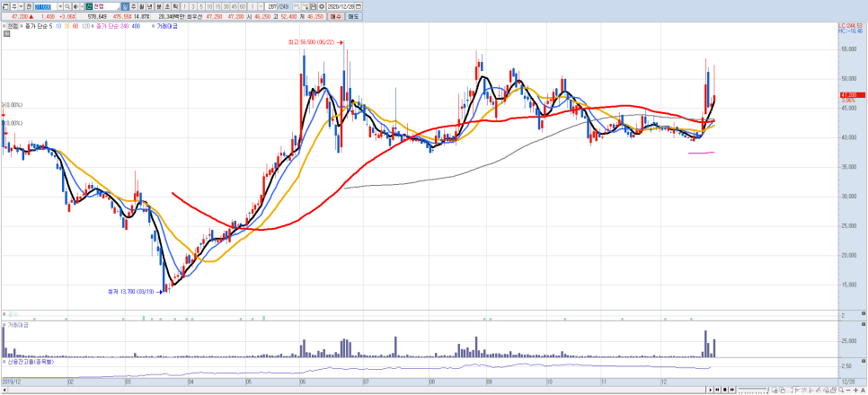Choose the 5-minute interval button
The height and width of the screenshot is (395, 868).
[x=201, y=6]
